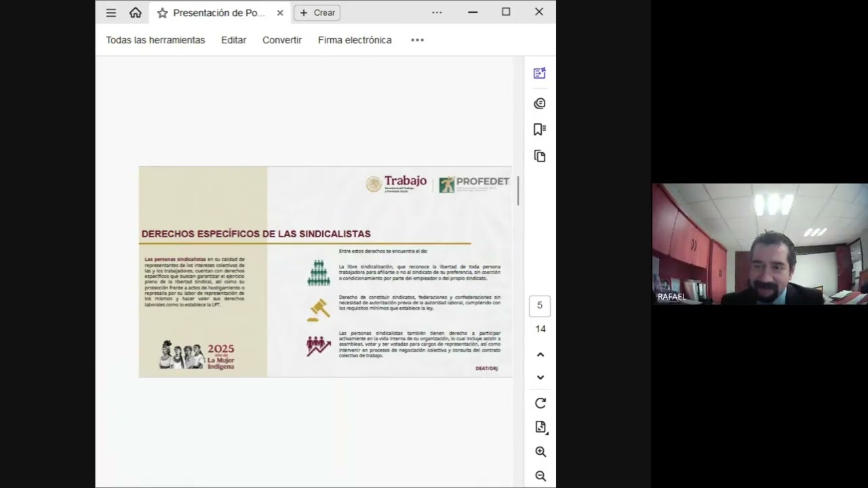Click the growth chart people icon
Screen dimensions: 868x488
[x=318, y=346]
